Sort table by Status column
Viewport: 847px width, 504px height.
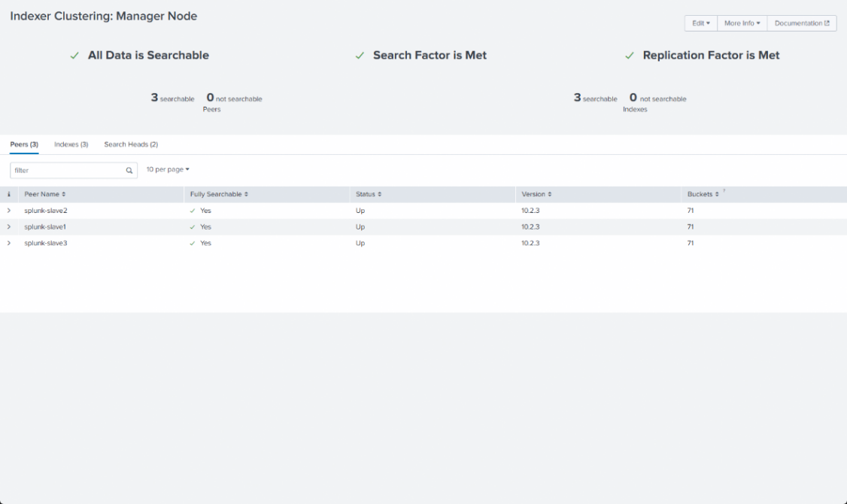(x=369, y=194)
